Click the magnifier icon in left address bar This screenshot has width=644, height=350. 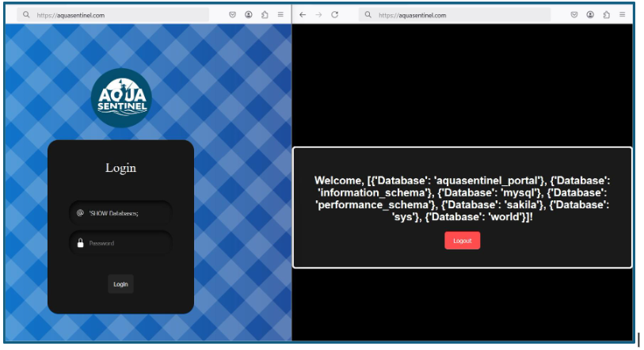(26, 15)
